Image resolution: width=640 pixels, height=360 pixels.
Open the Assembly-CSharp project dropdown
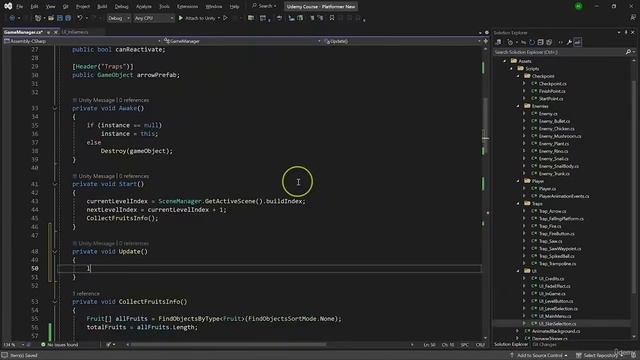click(x=82, y=41)
